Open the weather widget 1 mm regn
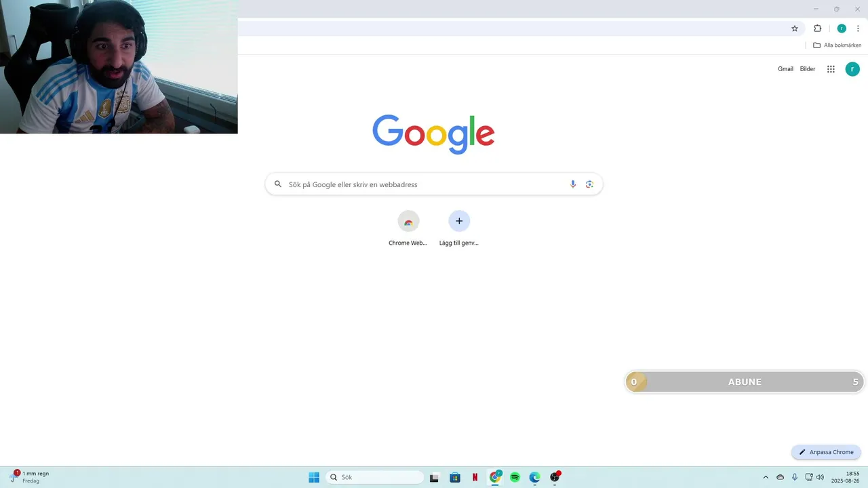The height and width of the screenshot is (488, 868). (30, 477)
